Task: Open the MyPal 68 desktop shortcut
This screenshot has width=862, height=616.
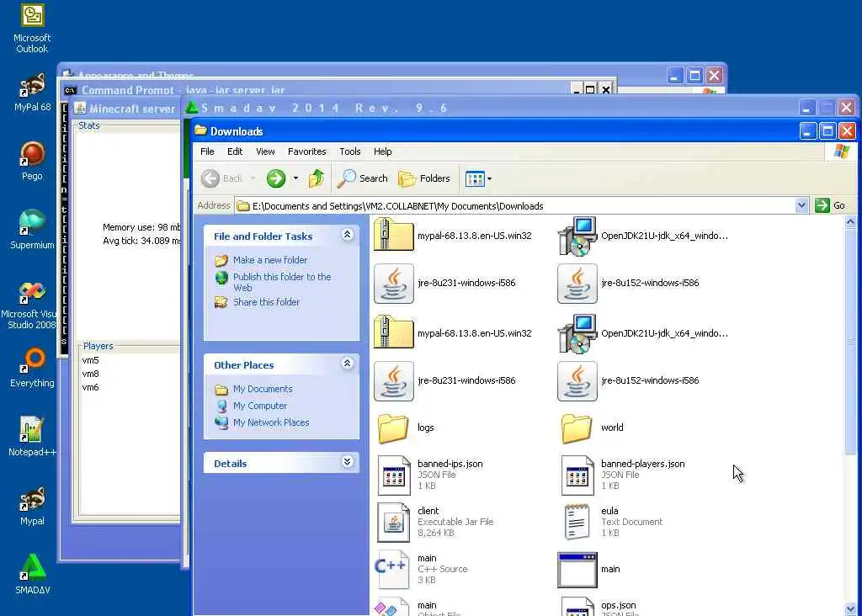Action: pyautogui.click(x=32, y=93)
